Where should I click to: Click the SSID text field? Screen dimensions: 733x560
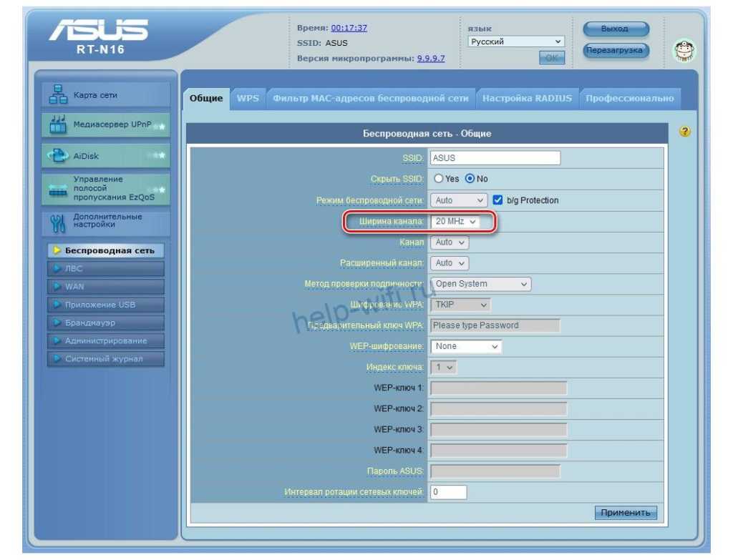click(495, 158)
